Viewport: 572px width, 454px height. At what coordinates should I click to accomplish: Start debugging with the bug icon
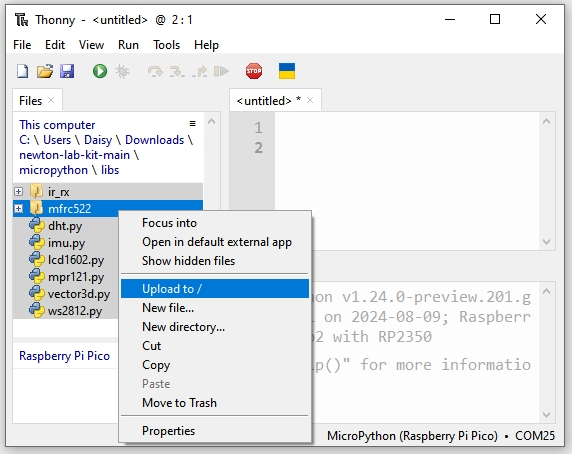123,71
